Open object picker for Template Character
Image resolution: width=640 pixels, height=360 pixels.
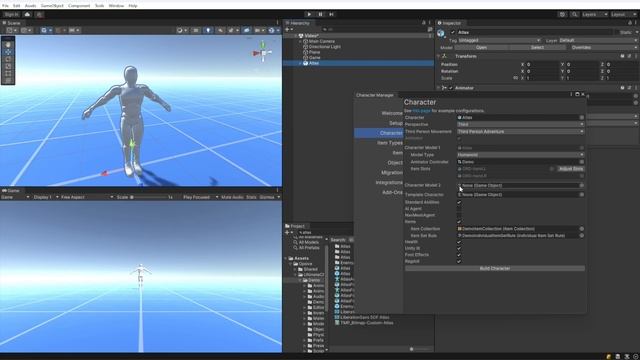[x=582, y=195]
